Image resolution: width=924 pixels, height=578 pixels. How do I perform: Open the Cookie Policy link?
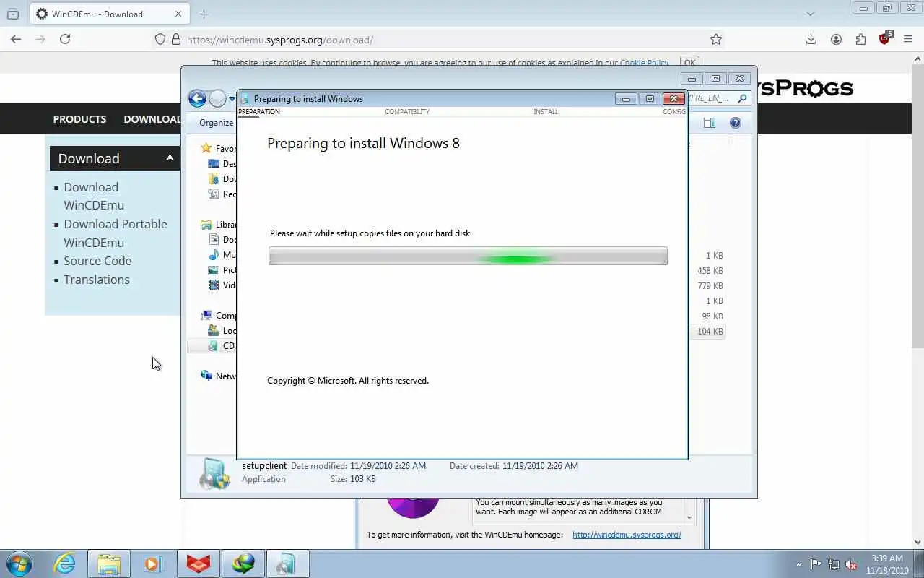click(644, 64)
